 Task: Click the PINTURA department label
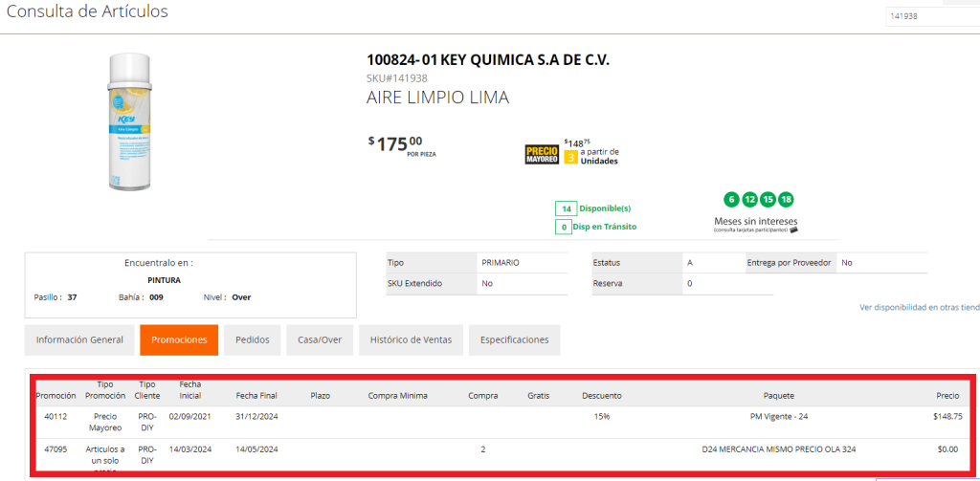(164, 280)
